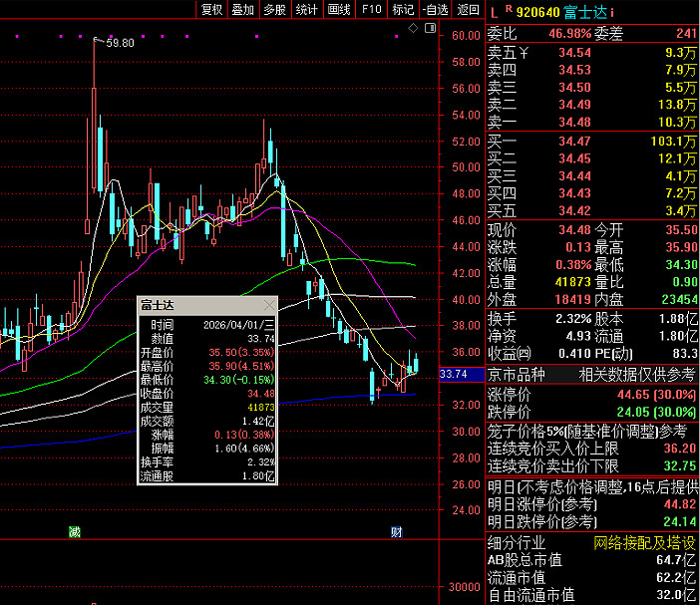700x605 pixels.
Task: Select the 买一 price 34.47
Action: [x=574, y=142]
